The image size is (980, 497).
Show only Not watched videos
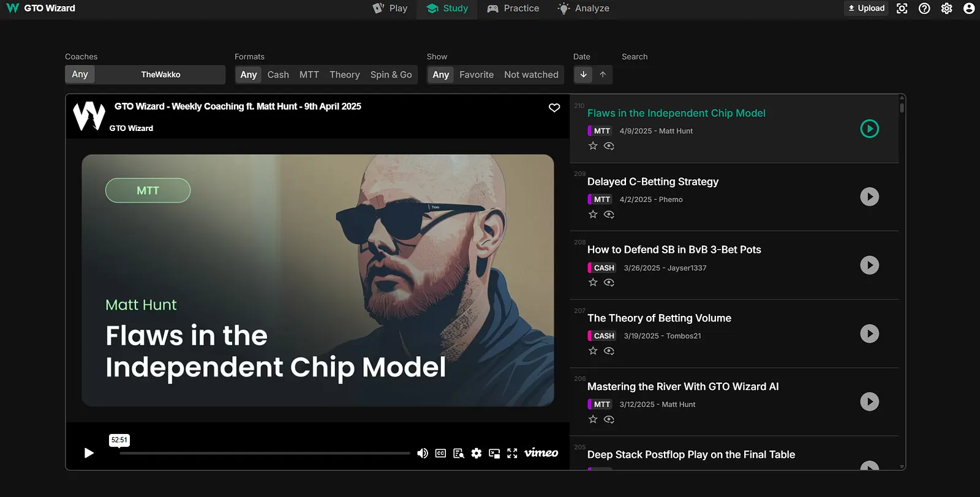point(531,75)
